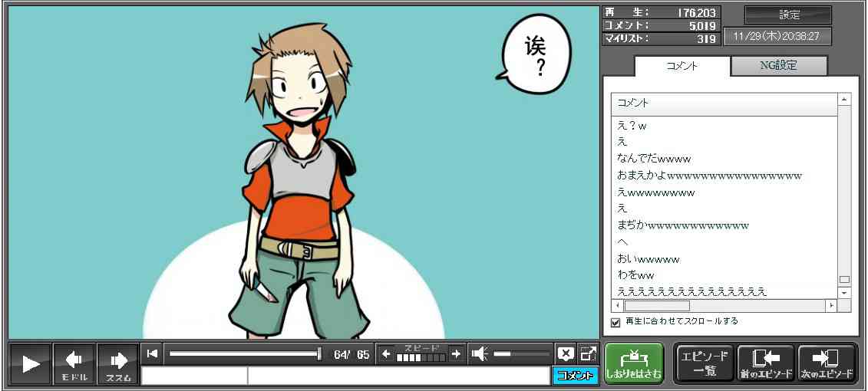Increase playback speed with the right arrow
Viewport: 868px width, 391px height.
pos(456,353)
